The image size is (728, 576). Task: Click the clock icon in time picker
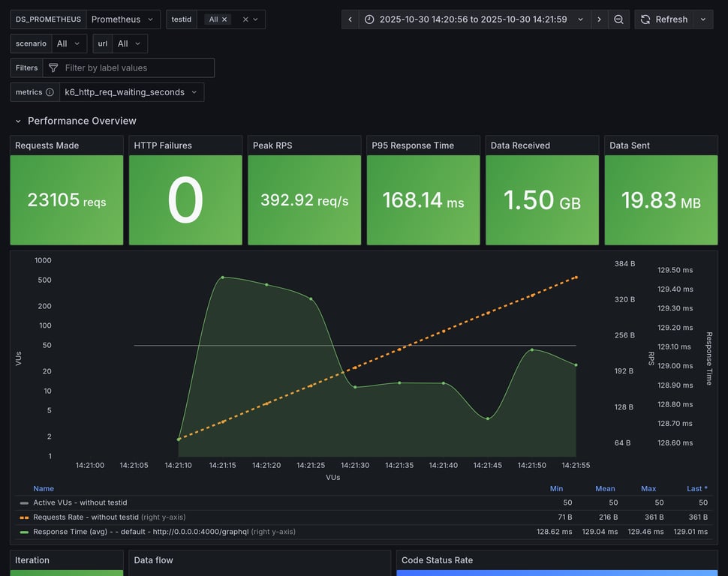point(369,19)
